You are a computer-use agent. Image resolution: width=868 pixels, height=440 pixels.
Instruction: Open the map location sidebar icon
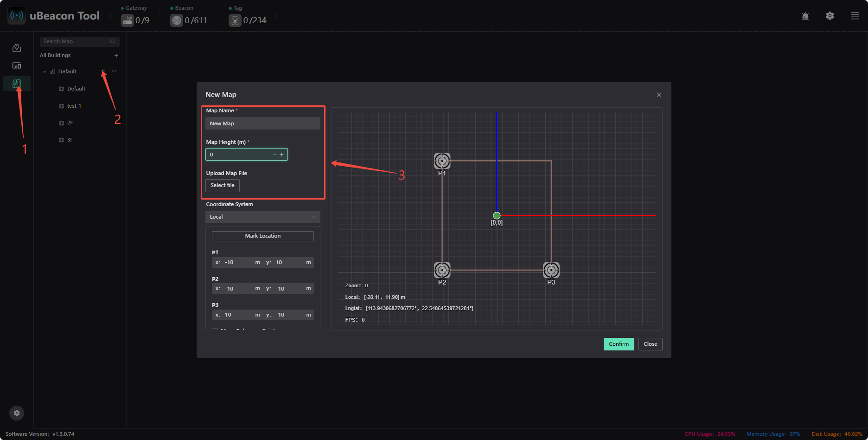(17, 48)
